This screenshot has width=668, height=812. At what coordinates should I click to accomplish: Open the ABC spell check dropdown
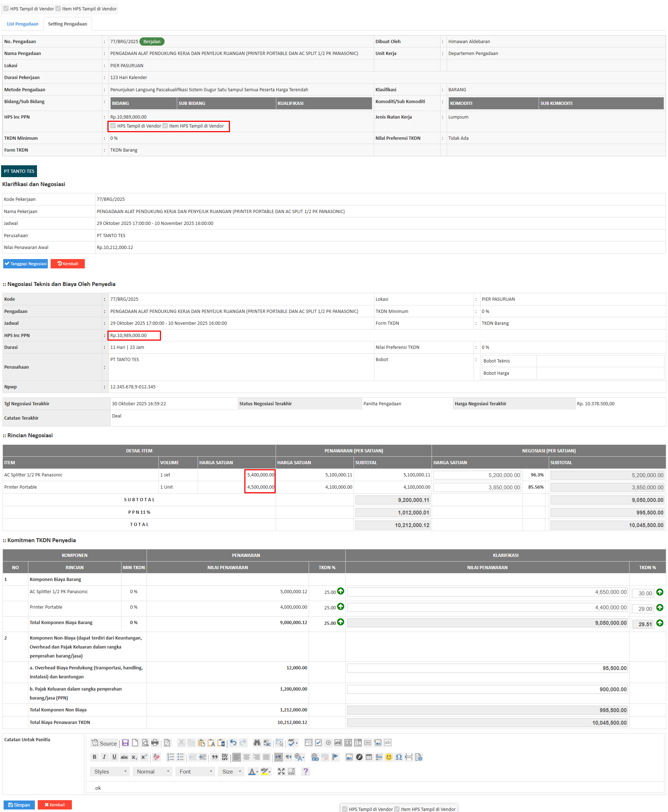293,743
